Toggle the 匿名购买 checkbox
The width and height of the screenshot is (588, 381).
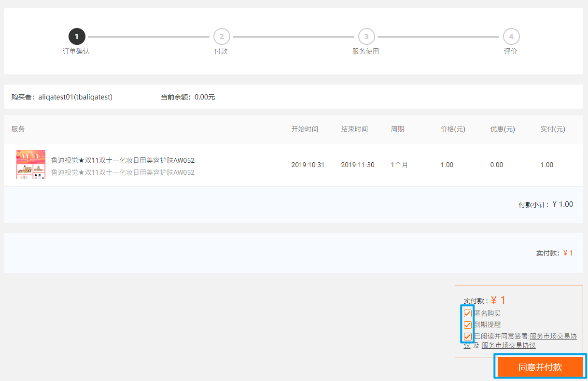pos(468,313)
